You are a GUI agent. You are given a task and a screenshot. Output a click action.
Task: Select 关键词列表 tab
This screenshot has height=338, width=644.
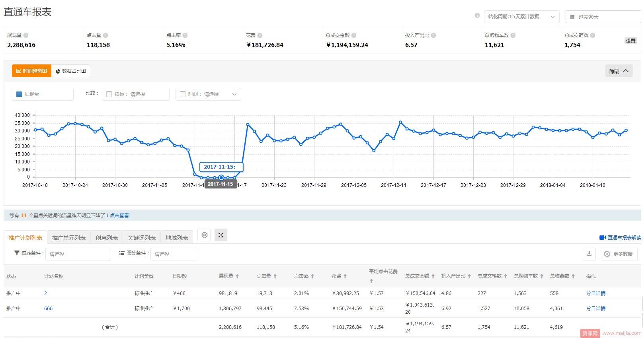point(142,237)
